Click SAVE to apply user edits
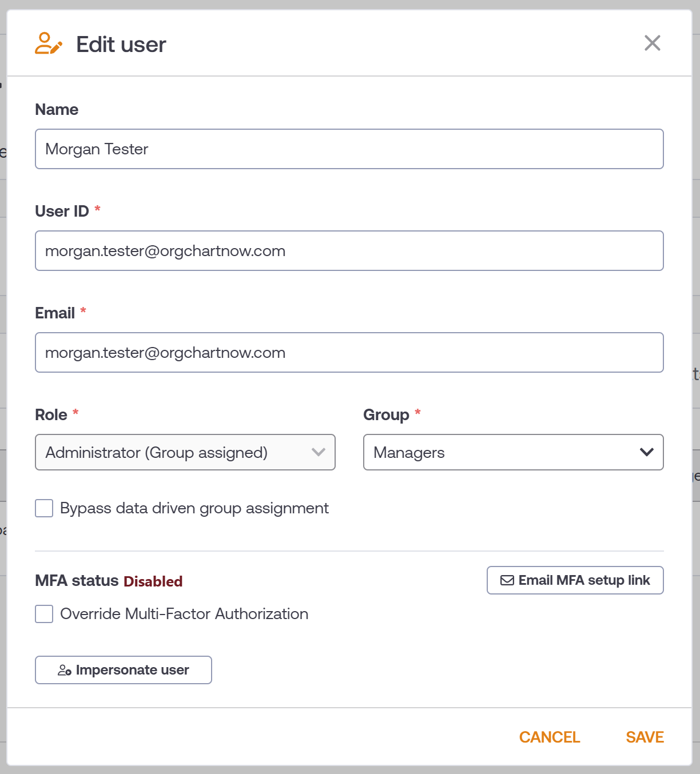This screenshot has height=774, width=700. 645,737
